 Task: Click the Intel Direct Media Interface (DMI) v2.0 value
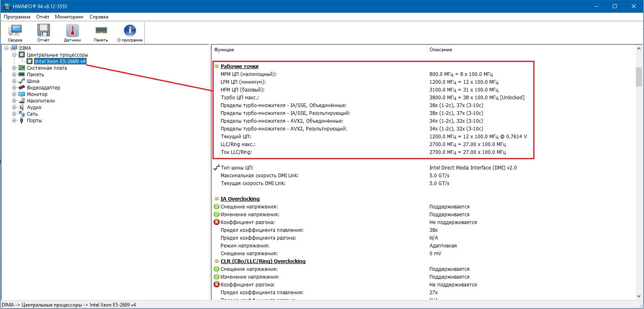(x=473, y=167)
